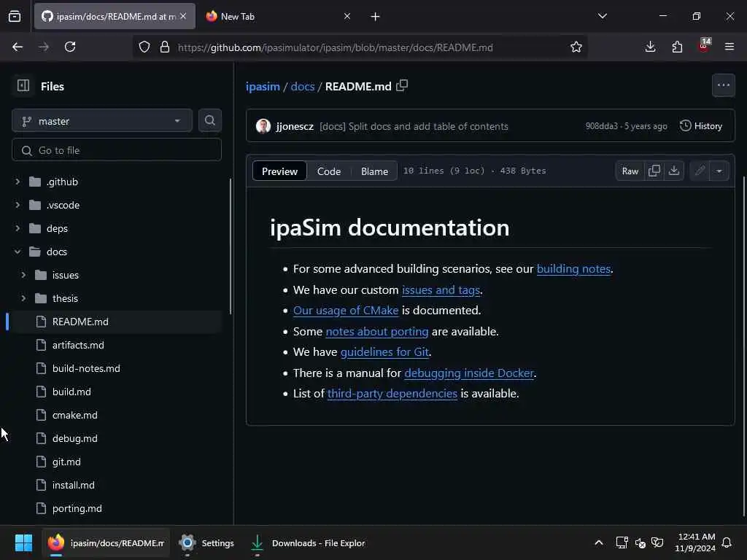747x560 pixels.
Task: Switch to the New Tab tab
Action: 278,16
